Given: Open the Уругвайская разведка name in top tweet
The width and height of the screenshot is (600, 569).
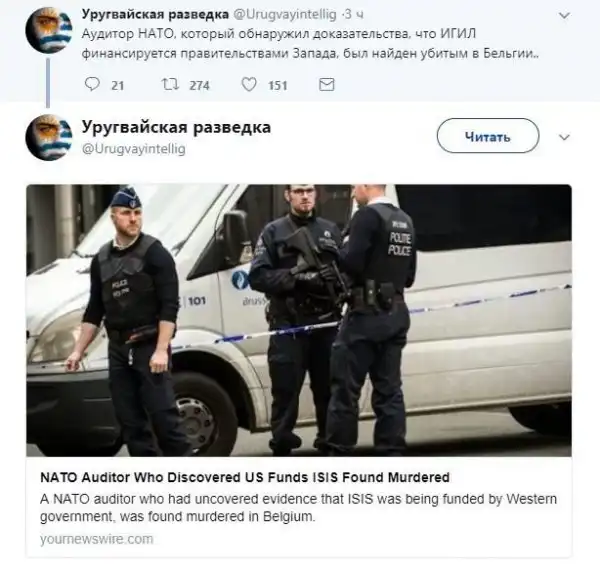Looking at the screenshot, I should click(x=155, y=14).
